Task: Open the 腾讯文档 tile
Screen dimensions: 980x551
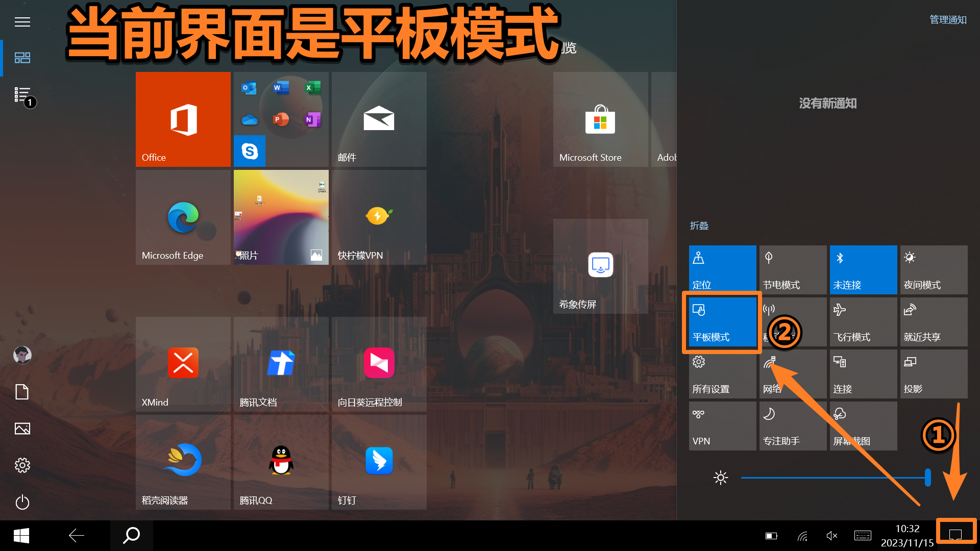Action: 281,364
